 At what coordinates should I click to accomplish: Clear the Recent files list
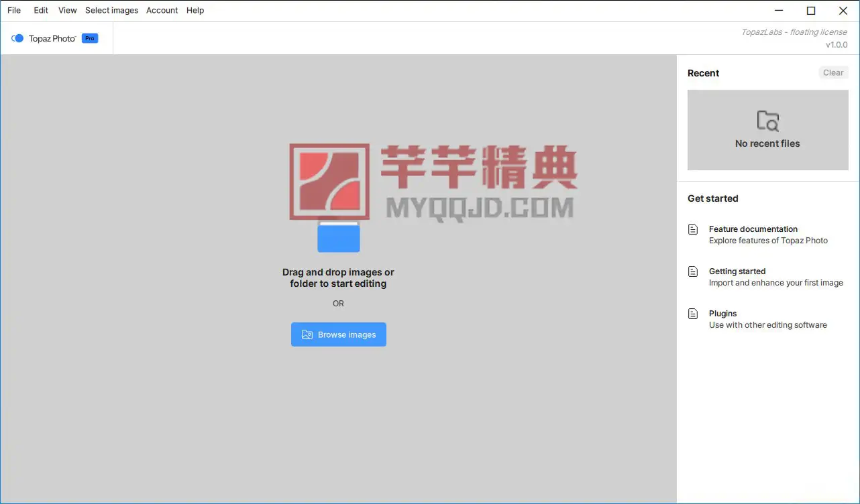click(833, 72)
